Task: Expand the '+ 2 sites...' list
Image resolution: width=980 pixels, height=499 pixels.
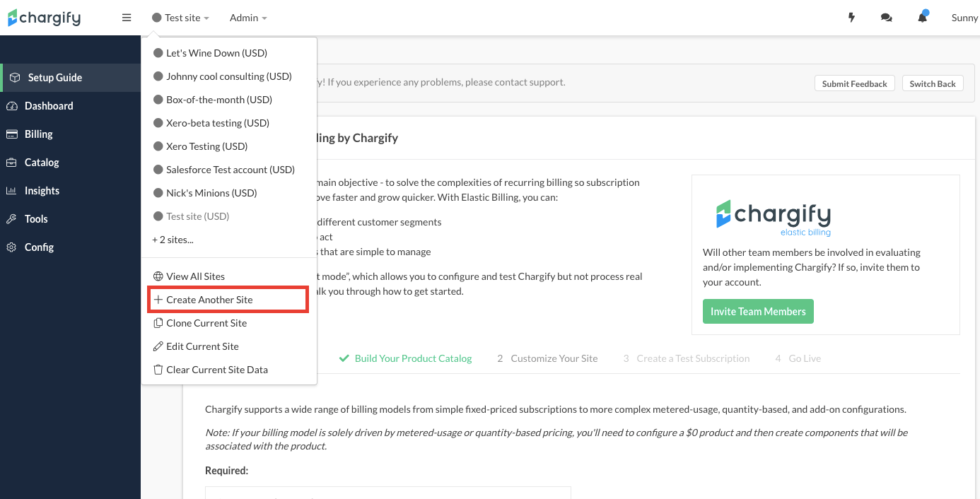Action: [x=173, y=240]
